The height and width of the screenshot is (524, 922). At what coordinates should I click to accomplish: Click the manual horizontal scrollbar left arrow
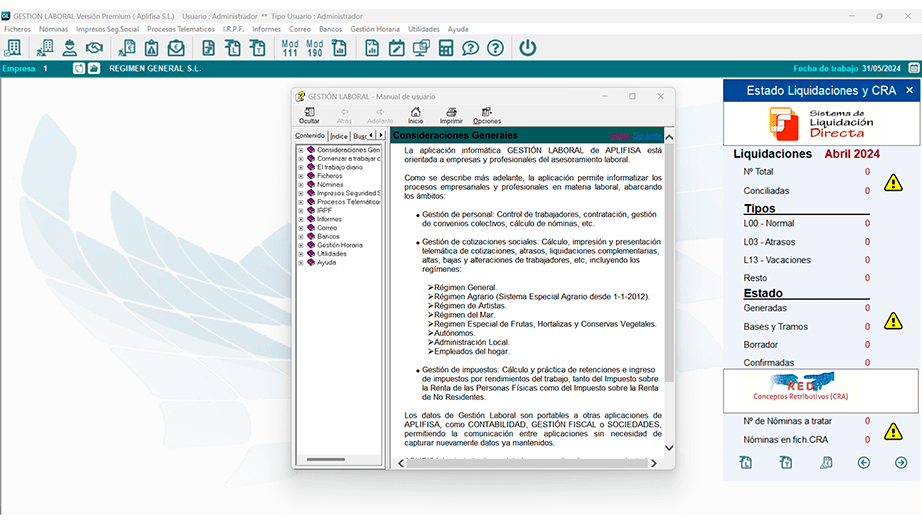[x=401, y=463]
